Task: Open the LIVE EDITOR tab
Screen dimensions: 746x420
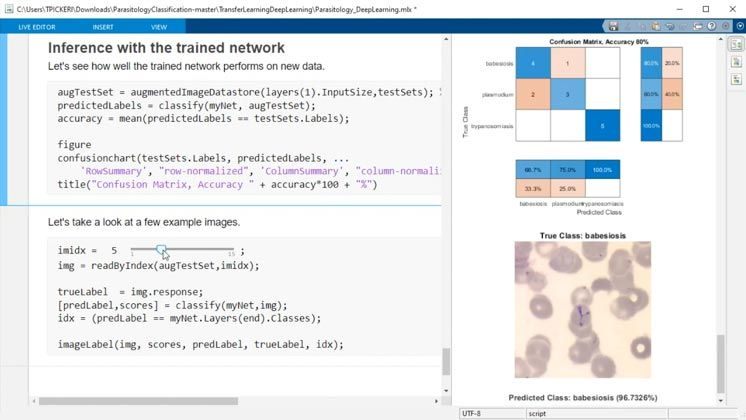Action: coord(37,27)
